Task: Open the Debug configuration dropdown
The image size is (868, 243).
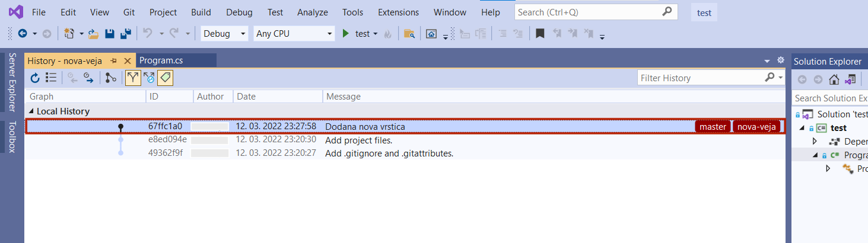Action: [x=225, y=34]
